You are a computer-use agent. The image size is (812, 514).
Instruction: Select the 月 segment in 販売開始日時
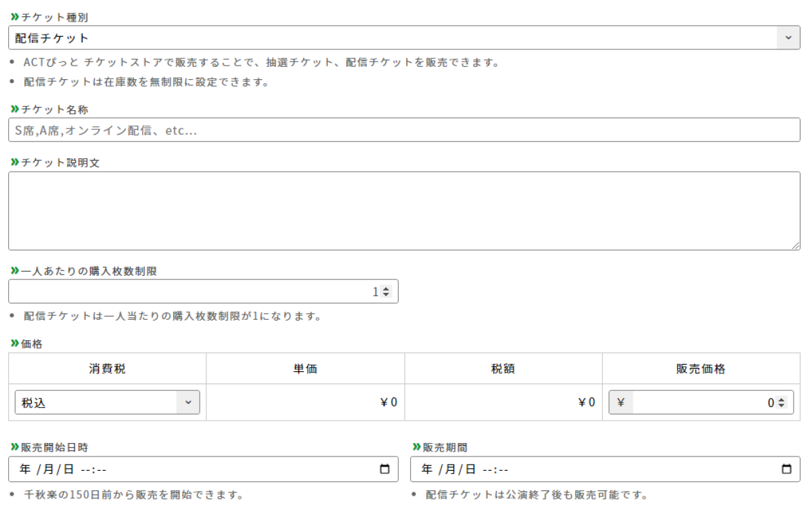click(48, 469)
